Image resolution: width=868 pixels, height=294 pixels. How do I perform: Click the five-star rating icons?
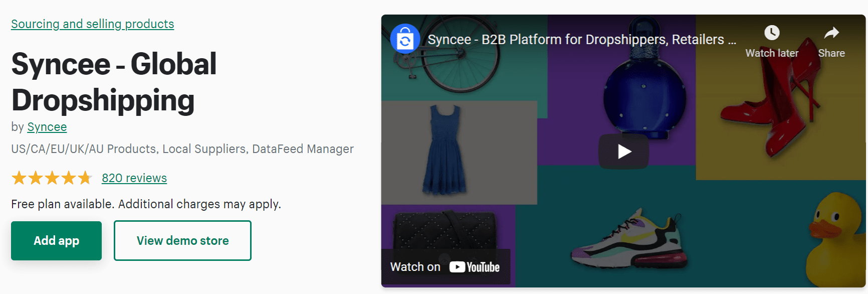[x=52, y=178]
